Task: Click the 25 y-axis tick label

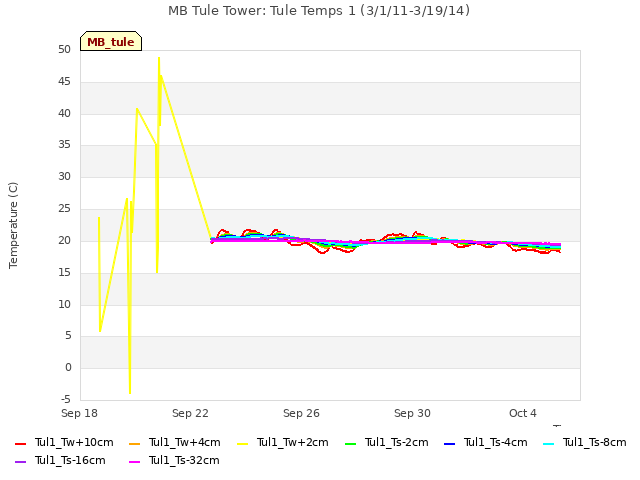Action: [x=64, y=209]
